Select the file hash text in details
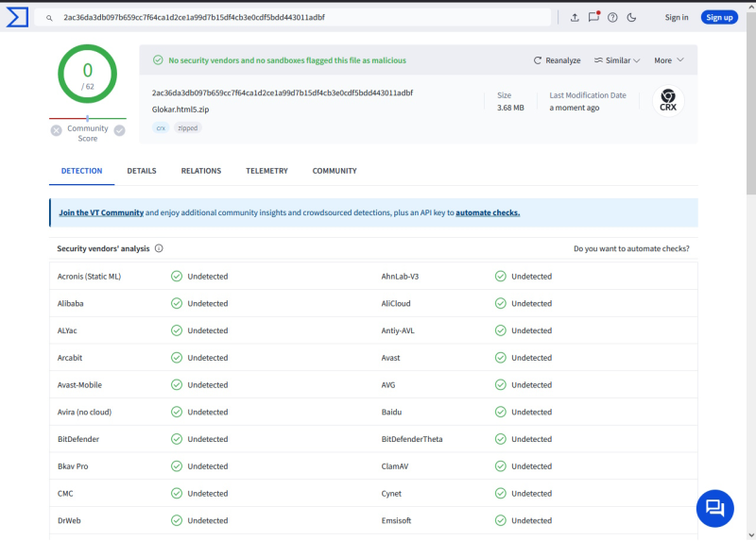The image size is (756, 541). point(282,93)
